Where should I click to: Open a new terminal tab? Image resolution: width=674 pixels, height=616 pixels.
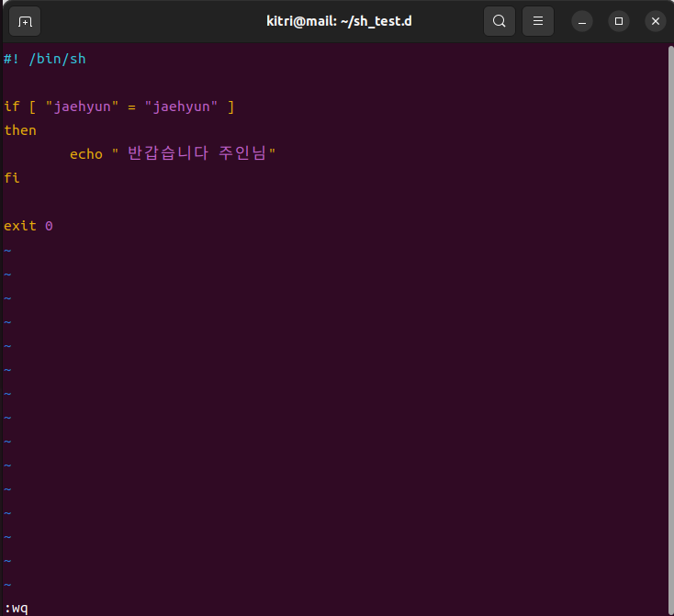25,21
